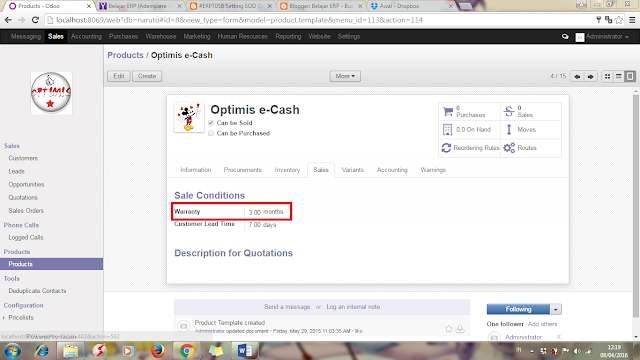The width and height of the screenshot is (640, 360).
Task: Open File Explorer from the taskbar
Action: click(x=70, y=351)
